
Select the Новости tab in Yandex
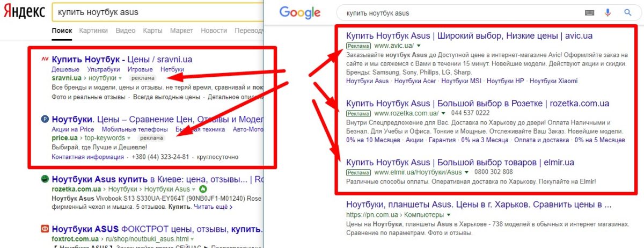[214, 31]
